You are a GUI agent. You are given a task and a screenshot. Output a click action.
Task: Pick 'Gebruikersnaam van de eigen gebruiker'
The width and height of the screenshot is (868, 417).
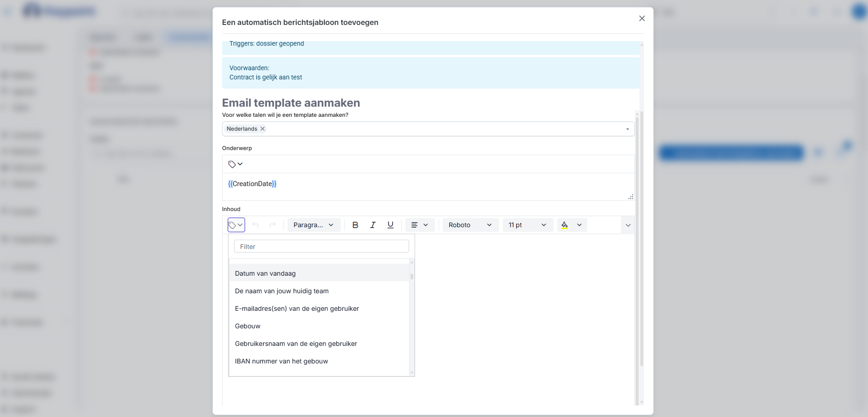click(x=319, y=344)
